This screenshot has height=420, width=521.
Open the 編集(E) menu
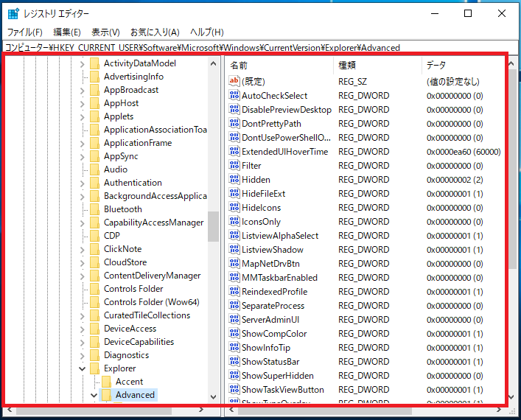click(67, 32)
